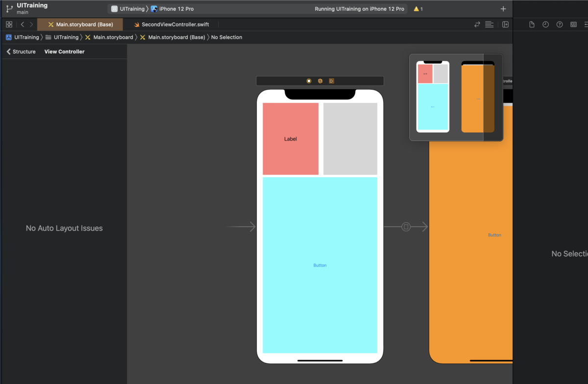Select the gray view on canvas
This screenshot has width=588, height=384.
(x=350, y=139)
